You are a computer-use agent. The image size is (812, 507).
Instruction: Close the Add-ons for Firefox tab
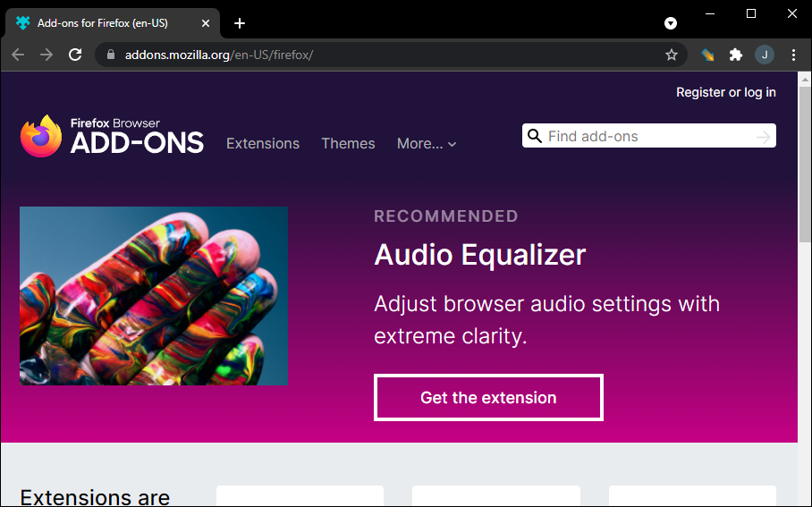click(206, 23)
